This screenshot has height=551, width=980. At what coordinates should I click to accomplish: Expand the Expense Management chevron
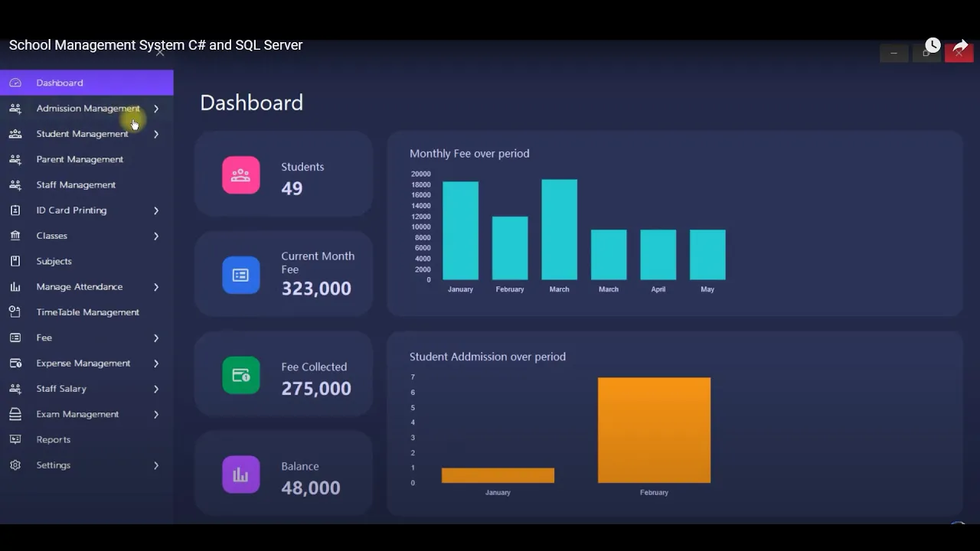click(x=156, y=364)
